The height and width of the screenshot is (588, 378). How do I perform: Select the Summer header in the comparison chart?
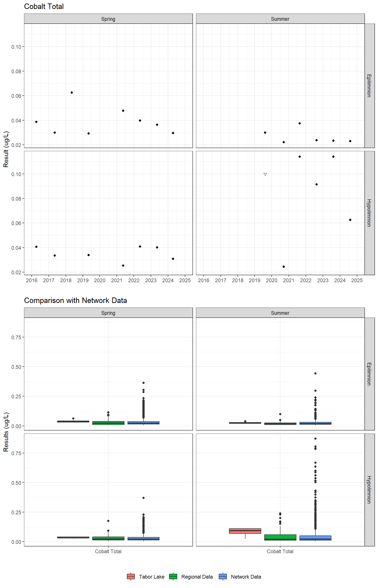click(x=280, y=313)
